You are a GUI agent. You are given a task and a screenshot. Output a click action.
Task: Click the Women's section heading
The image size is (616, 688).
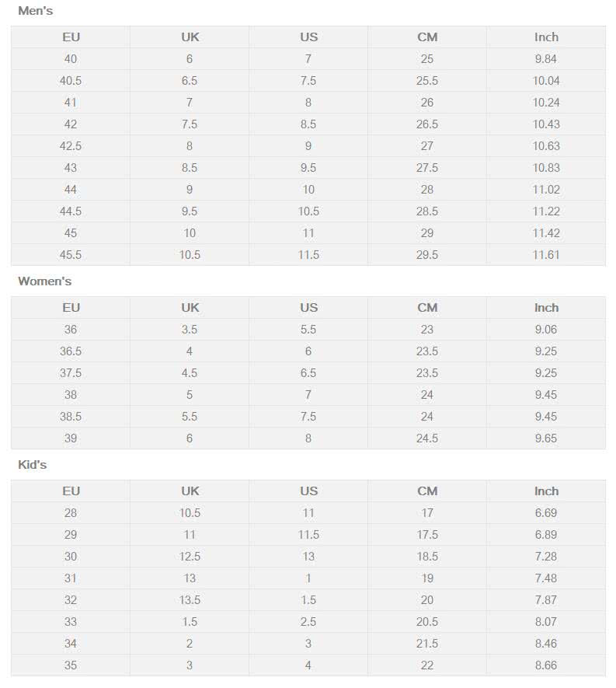pos(44,281)
